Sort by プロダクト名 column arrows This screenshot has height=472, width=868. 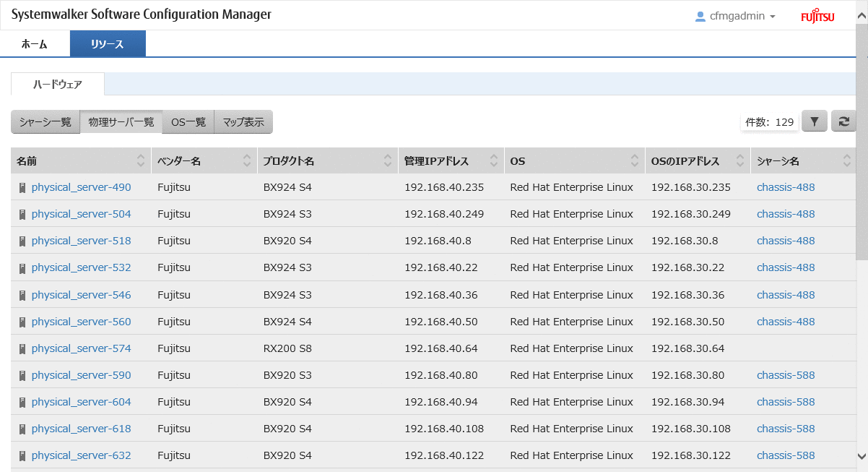click(x=388, y=161)
